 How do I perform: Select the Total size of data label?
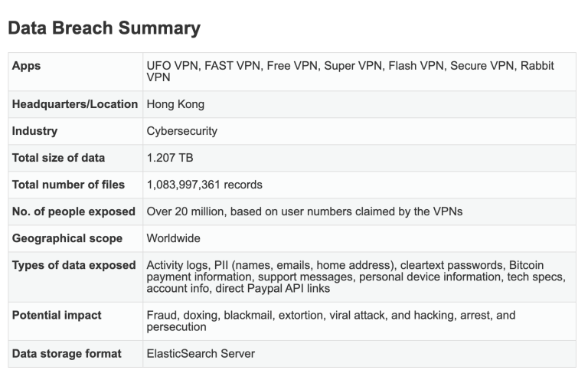tap(58, 158)
